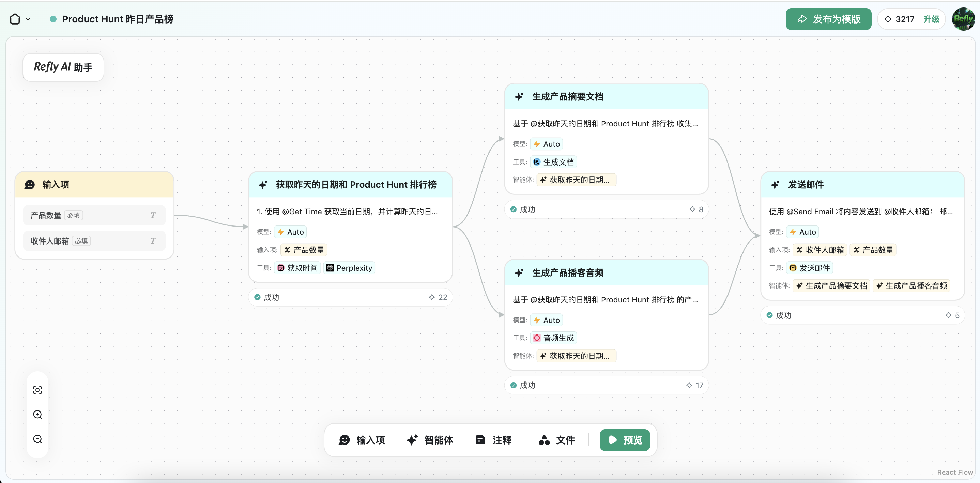Open Auto model selector in 发送邮件 node

(x=803, y=232)
